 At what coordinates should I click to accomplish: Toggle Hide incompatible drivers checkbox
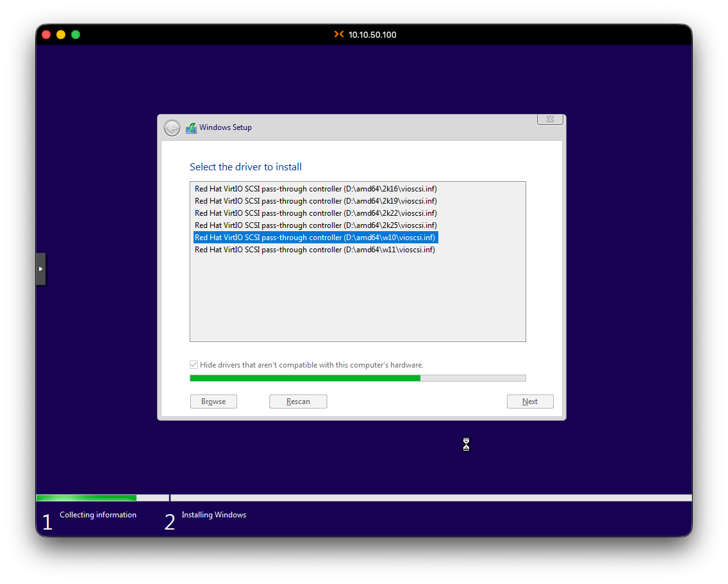(x=194, y=365)
